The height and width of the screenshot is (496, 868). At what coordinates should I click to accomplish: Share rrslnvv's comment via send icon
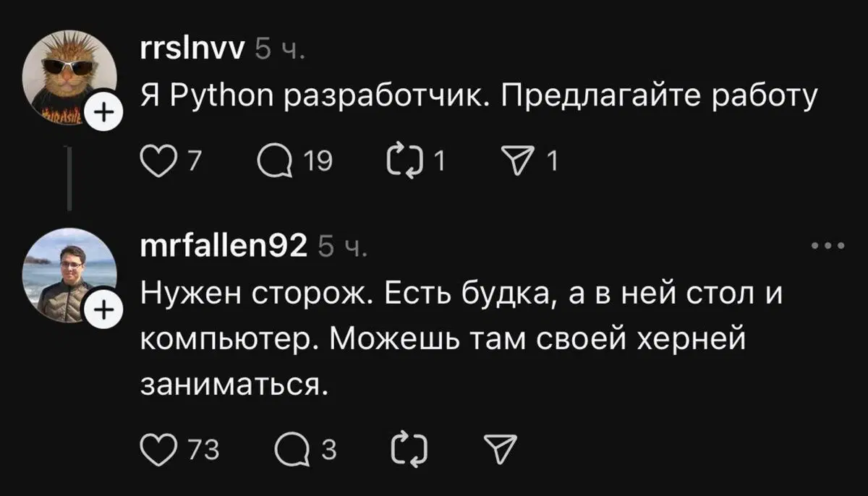click(519, 162)
